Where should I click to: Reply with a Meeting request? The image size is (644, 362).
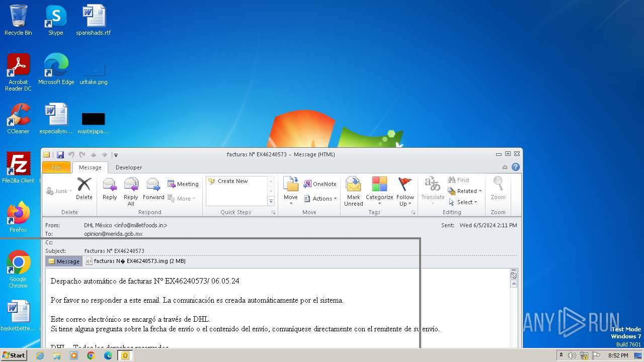click(183, 184)
